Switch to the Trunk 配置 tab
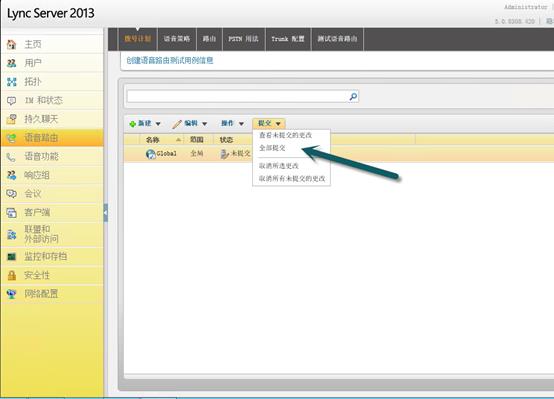The height and width of the screenshot is (399, 554). tap(288, 39)
